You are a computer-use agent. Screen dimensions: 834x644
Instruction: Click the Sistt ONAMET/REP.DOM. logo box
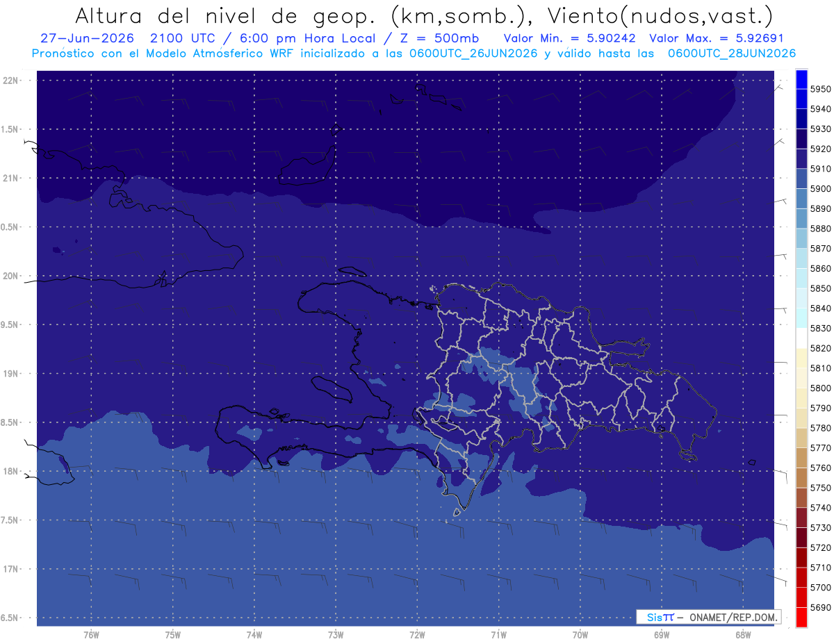tap(708, 616)
